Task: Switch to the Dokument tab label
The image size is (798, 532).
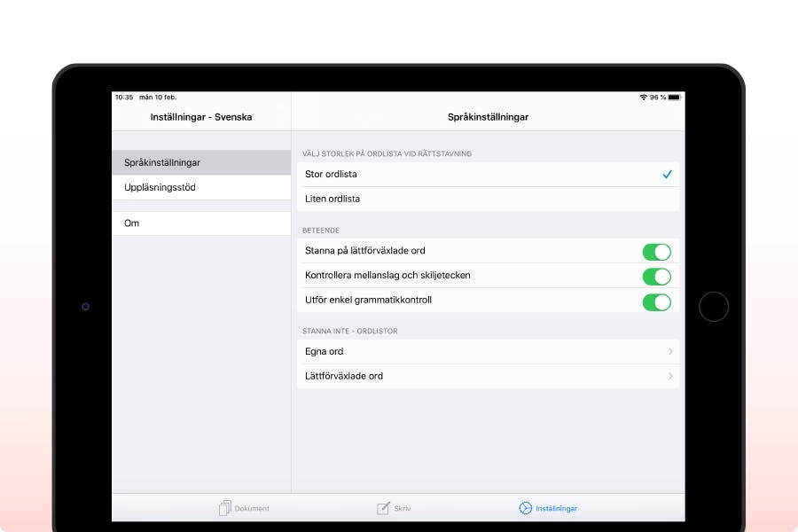Action: (x=252, y=508)
